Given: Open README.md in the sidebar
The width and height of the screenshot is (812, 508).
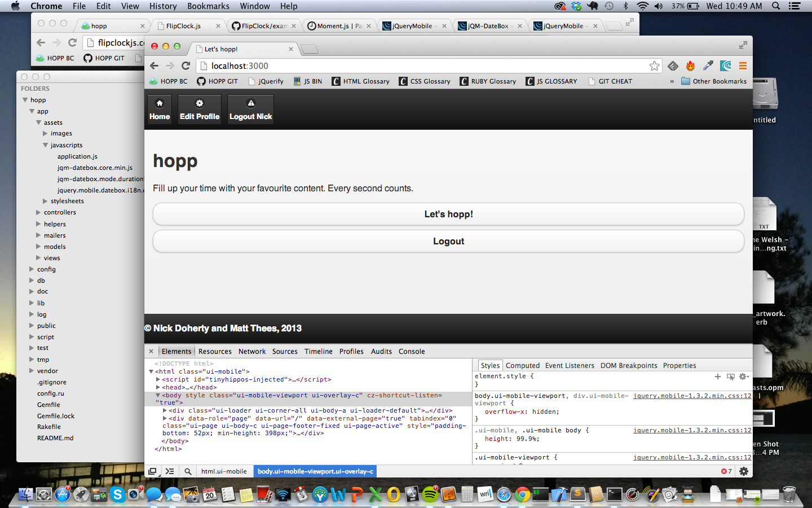Looking at the screenshot, I should pos(55,438).
